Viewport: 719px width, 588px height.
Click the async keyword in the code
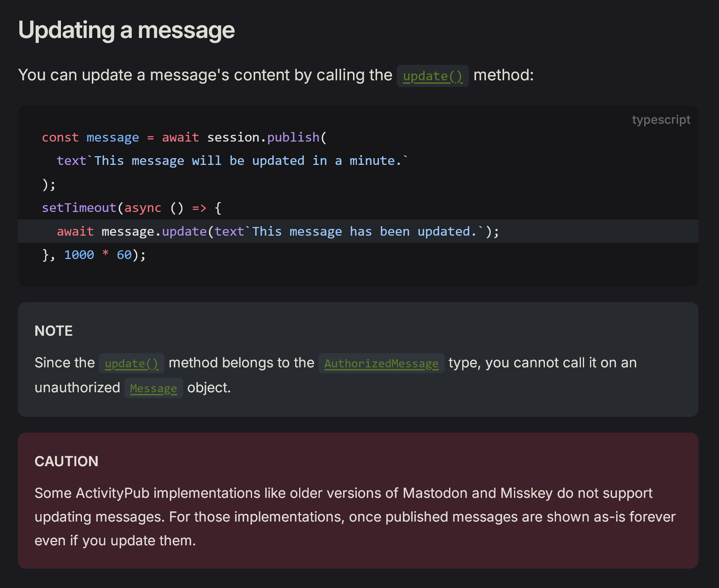click(x=143, y=208)
